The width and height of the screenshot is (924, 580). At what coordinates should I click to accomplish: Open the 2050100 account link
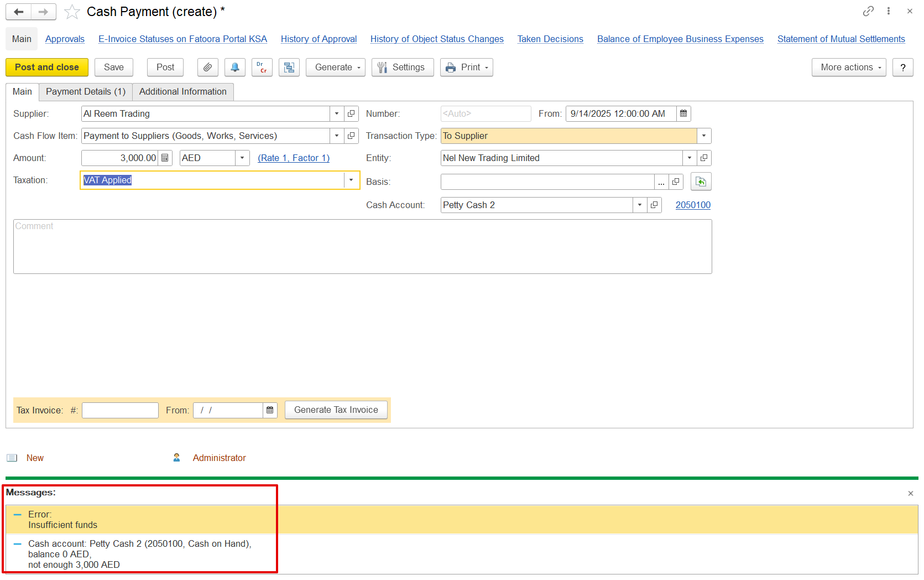point(692,205)
